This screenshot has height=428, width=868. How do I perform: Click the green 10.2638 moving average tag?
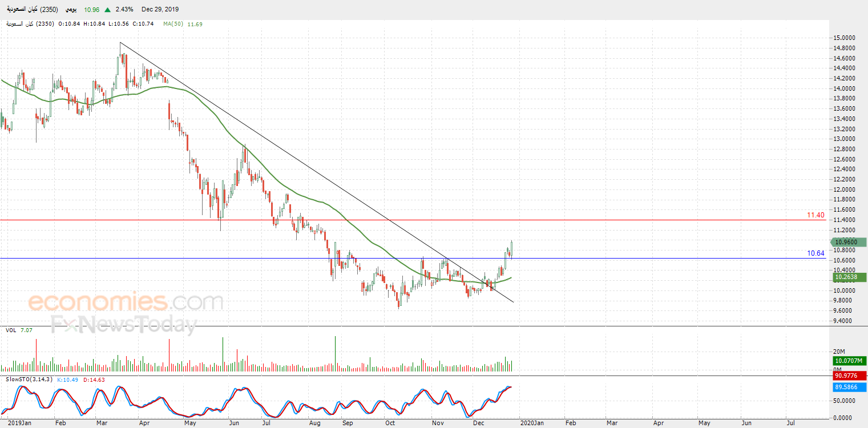tap(848, 277)
